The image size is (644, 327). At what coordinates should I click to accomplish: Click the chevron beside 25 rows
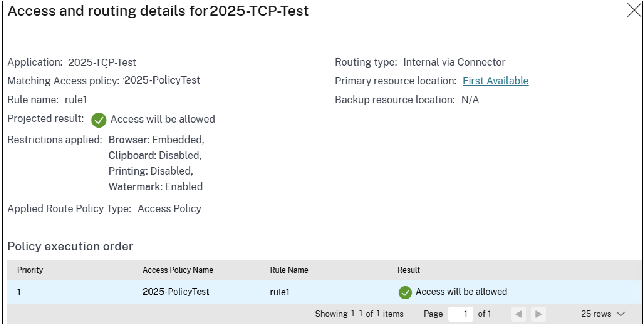pos(621,314)
